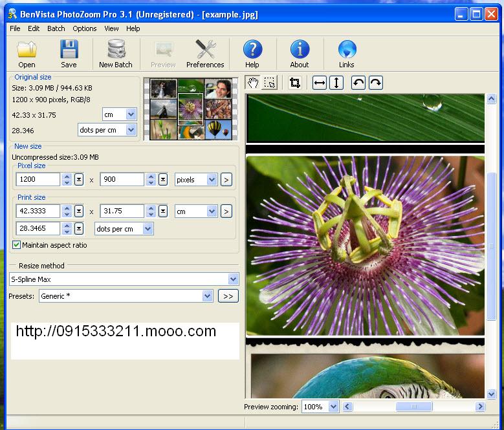The image size is (504, 430).
Task: Click print height field showing 31.75
Action: [x=122, y=211]
